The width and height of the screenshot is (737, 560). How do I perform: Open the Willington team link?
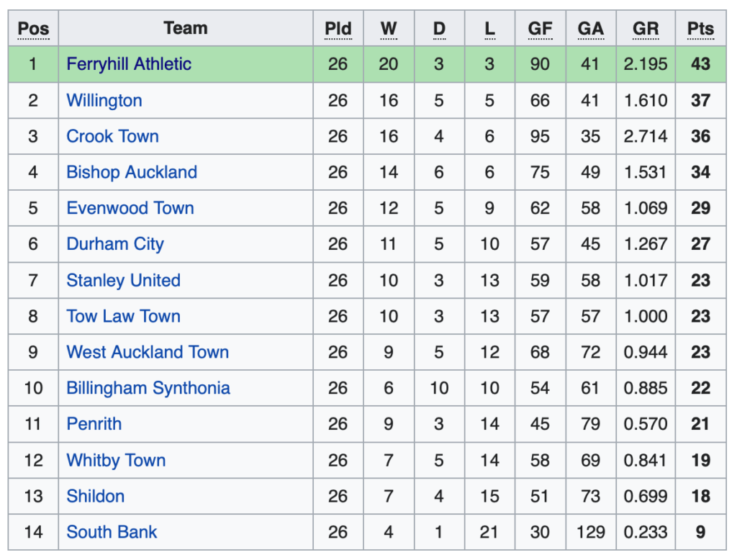click(x=104, y=101)
